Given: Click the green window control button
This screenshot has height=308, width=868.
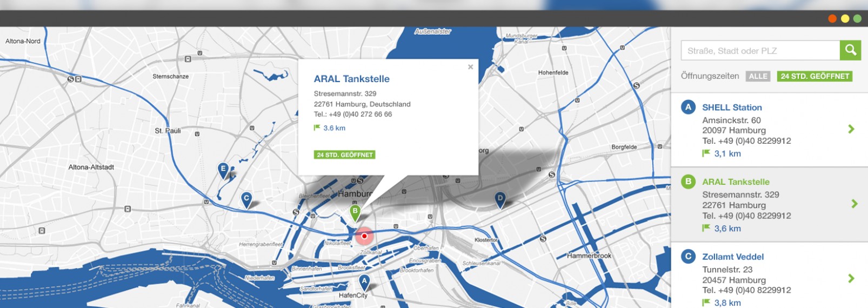Looking at the screenshot, I should (857, 18).
